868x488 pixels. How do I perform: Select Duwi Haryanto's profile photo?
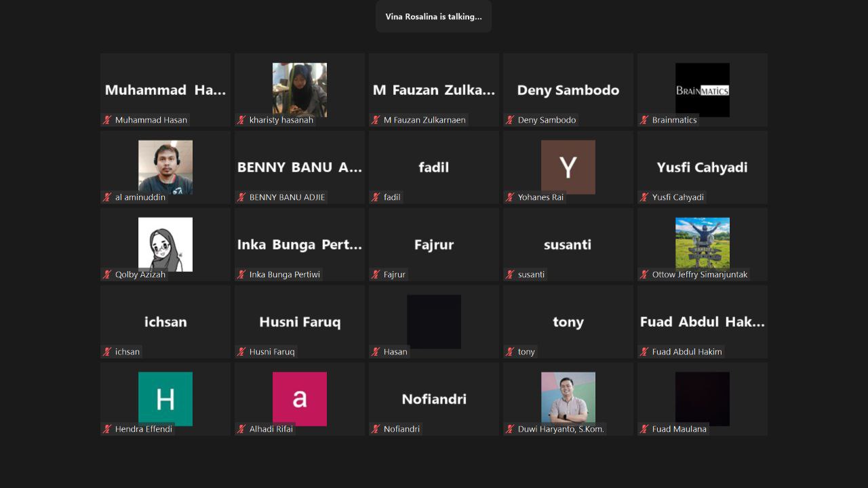click(568, 398)
